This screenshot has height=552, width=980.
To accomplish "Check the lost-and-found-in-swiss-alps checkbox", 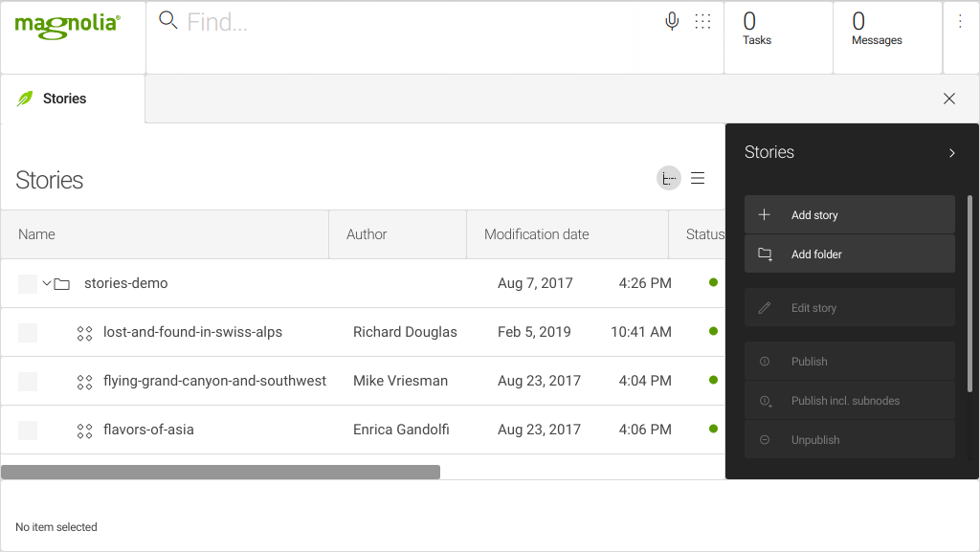I will [x=28, y=332].
